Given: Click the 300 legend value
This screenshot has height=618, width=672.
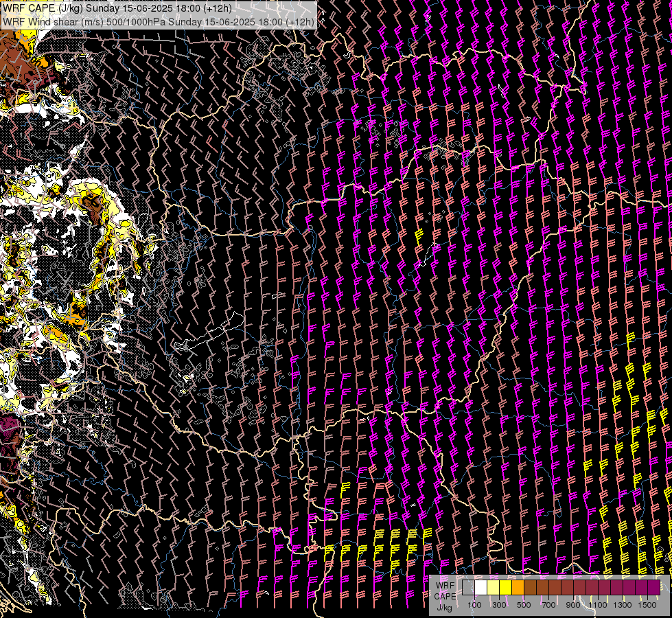Looking at the screenshot, I should pyautogui.click(x=499, y=605).
